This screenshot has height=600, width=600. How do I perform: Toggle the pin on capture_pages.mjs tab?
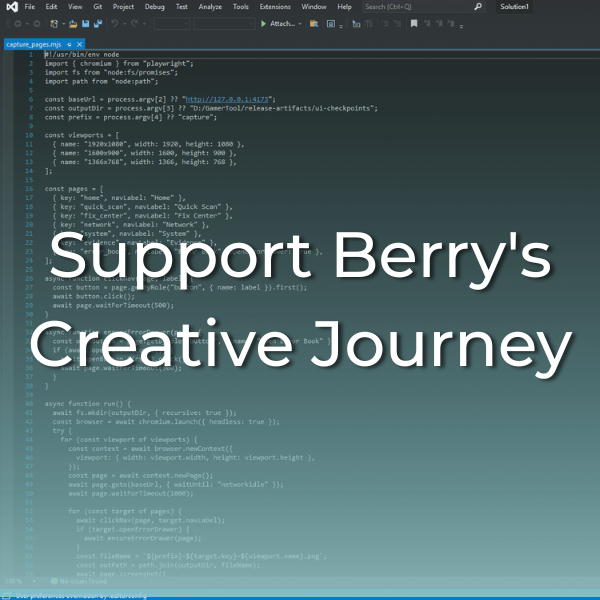pyautogui.click(x=69, y=45)
